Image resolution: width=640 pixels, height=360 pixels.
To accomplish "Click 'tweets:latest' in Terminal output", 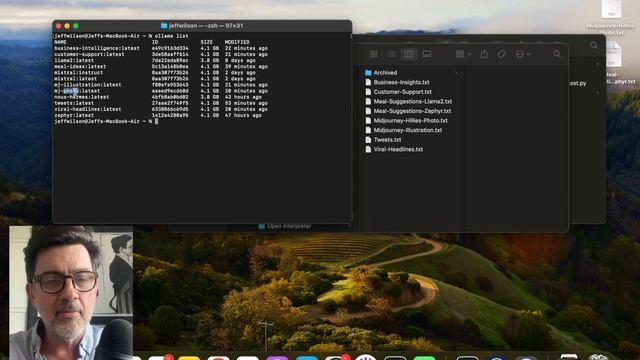I will [74, 103].
